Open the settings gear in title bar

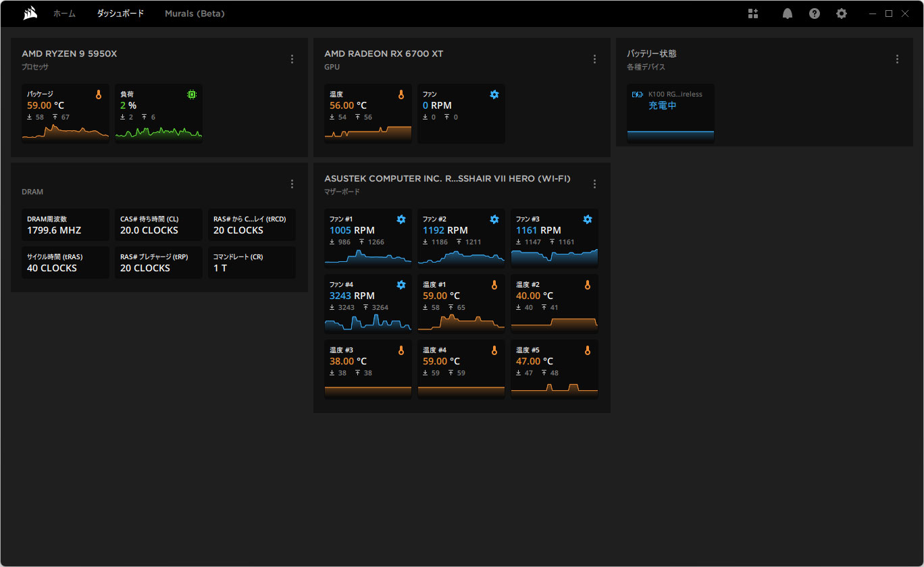842,13
